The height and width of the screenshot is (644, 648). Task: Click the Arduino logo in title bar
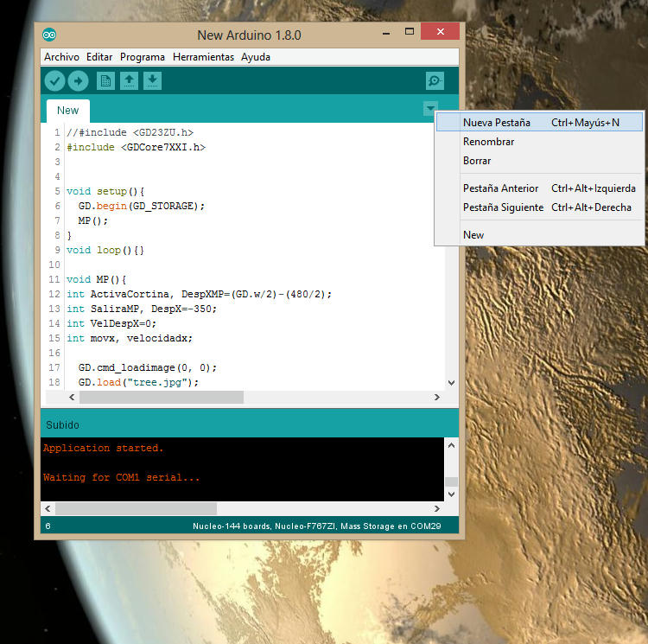tap(49, 35)
